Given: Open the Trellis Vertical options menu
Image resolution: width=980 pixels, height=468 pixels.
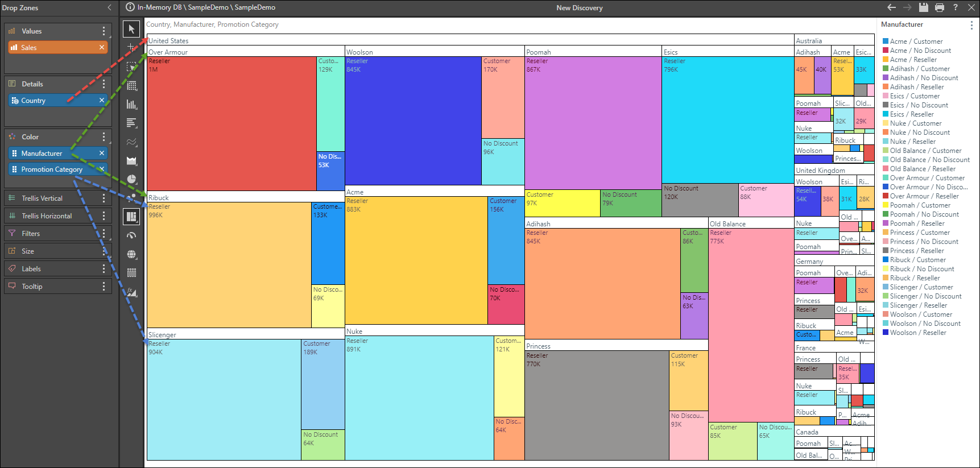Looking at the screenshot, I should pyautogui.click(x=104, y=198).
